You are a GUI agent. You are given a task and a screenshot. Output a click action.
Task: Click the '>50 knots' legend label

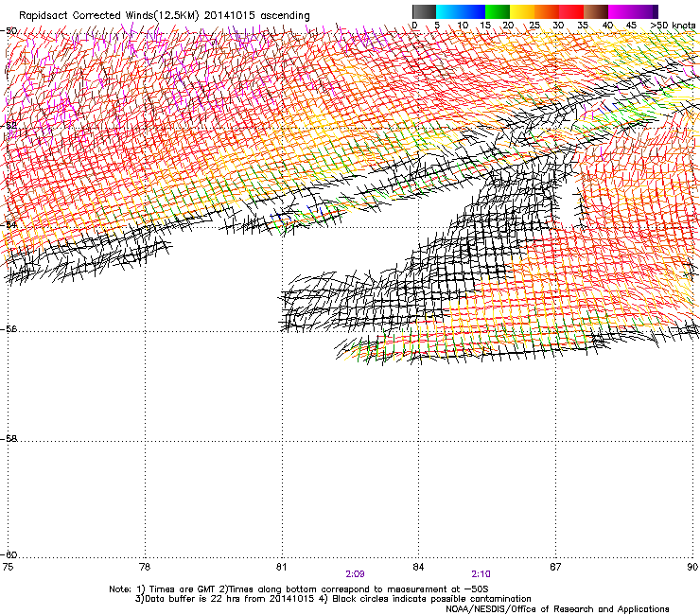[673, 26]
